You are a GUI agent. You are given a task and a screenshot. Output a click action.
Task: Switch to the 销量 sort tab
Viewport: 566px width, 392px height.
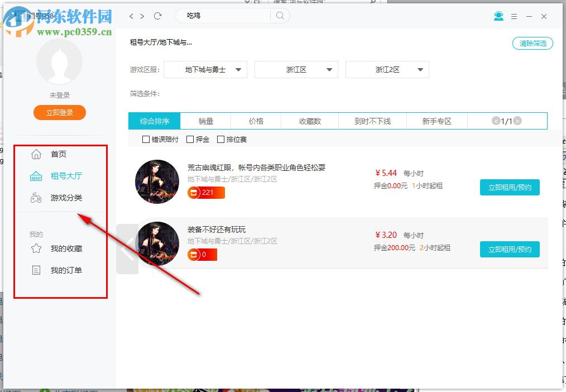click(x=205, y=121)
